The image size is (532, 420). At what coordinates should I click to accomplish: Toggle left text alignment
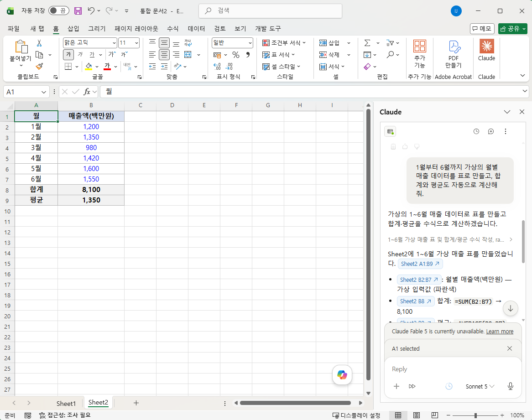pos(152,55)
